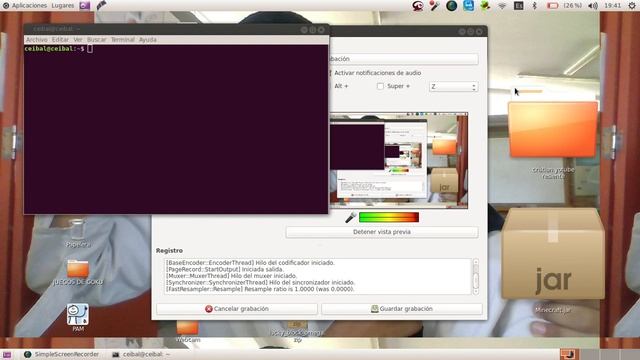Select the zip archive icon on desktop
The height and width of the screenshot is (360, 640).
click(297, 331)
